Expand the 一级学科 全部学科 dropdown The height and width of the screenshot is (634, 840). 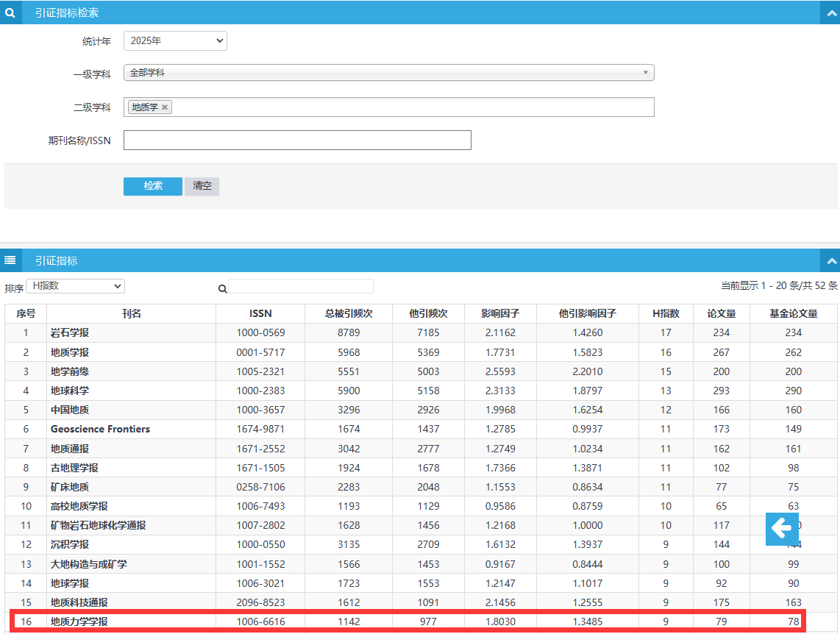click(x=388, y=72)
